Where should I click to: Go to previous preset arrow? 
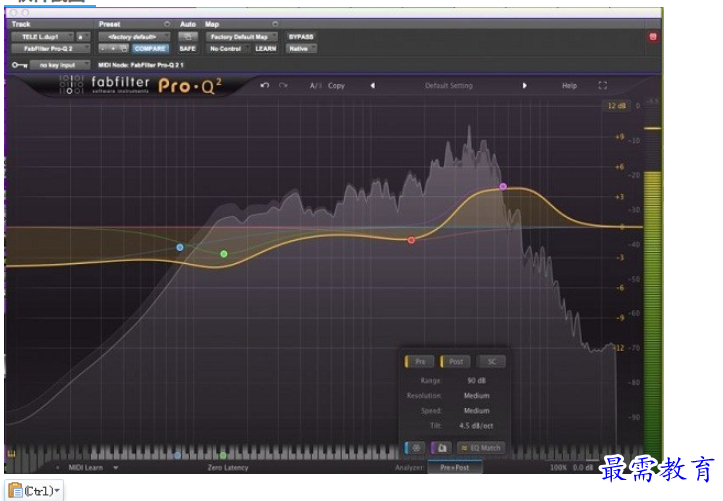373,85
